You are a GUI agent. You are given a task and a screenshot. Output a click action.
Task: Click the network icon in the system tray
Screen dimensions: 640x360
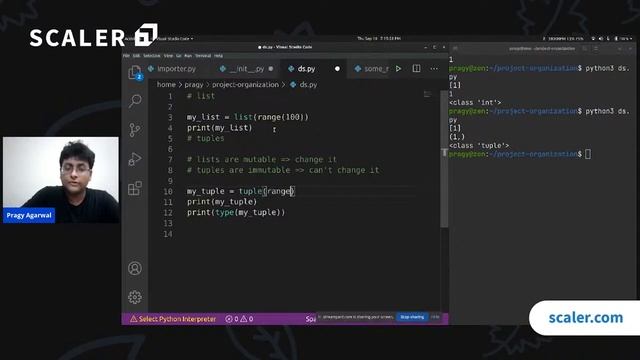(x=593, y=38)
